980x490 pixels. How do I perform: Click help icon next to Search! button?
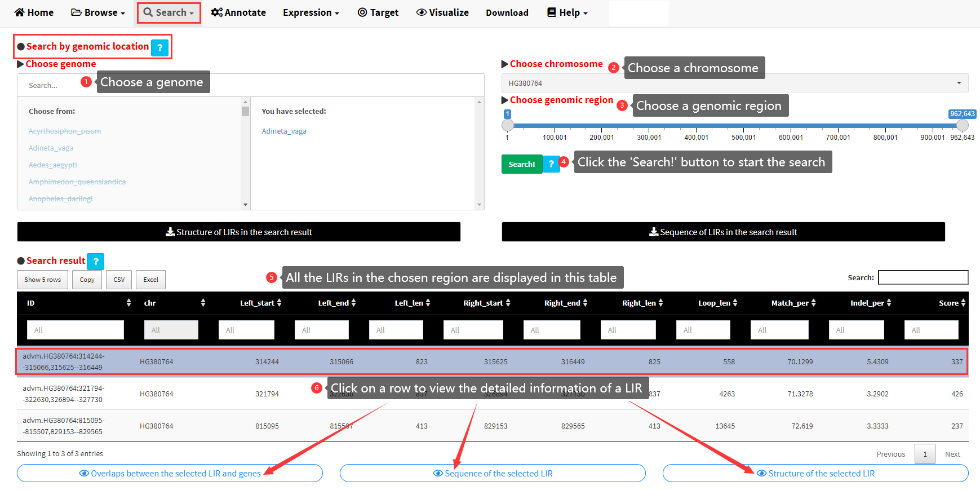coord(551,164)
